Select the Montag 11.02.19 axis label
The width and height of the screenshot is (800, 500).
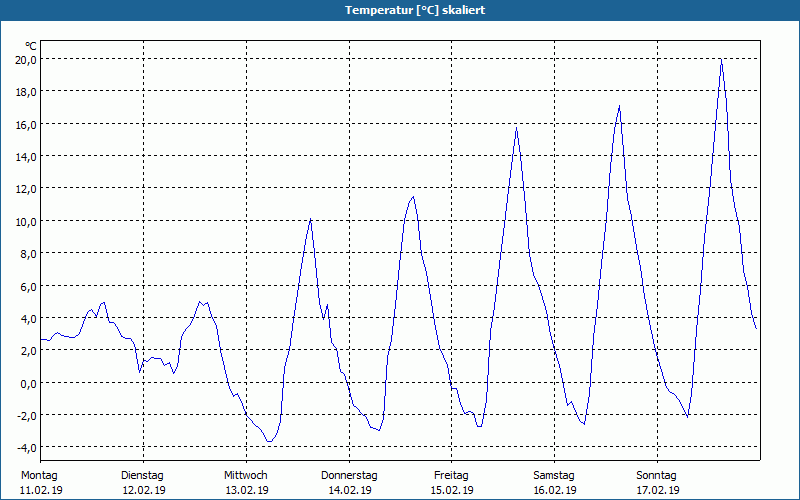coord(41,483)
